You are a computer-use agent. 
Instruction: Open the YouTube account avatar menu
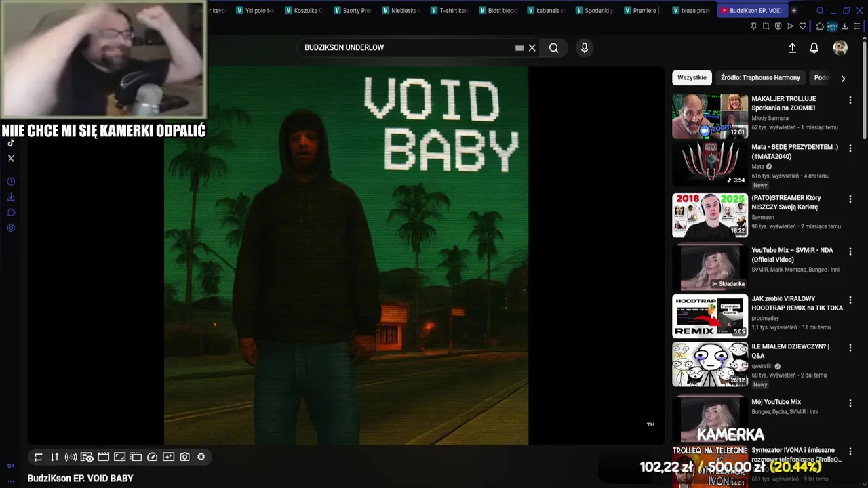pos(840,47)
